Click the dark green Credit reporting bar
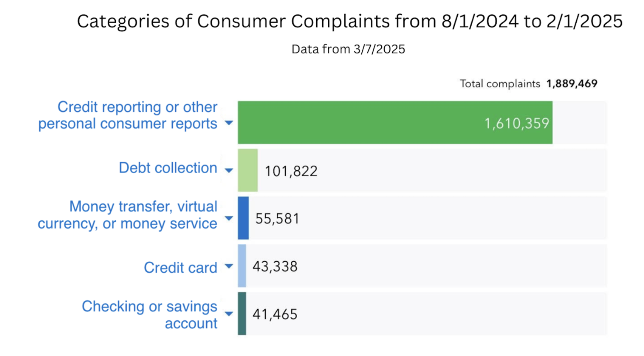The height and width of the screenshot is (356, 644). tap(395, 123)
